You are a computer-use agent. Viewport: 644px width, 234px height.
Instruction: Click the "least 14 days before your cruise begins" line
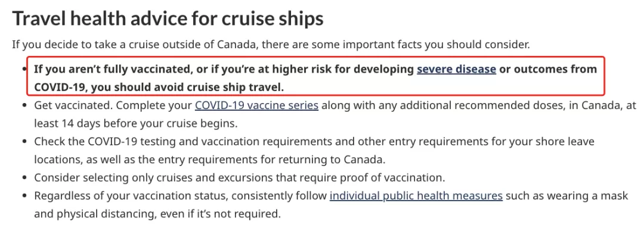[136, 123]
